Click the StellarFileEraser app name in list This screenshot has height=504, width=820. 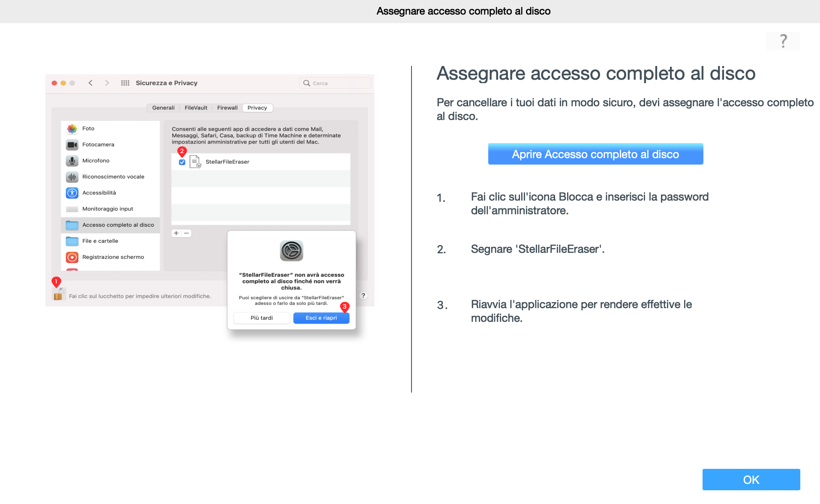click(x=227, y=162)
